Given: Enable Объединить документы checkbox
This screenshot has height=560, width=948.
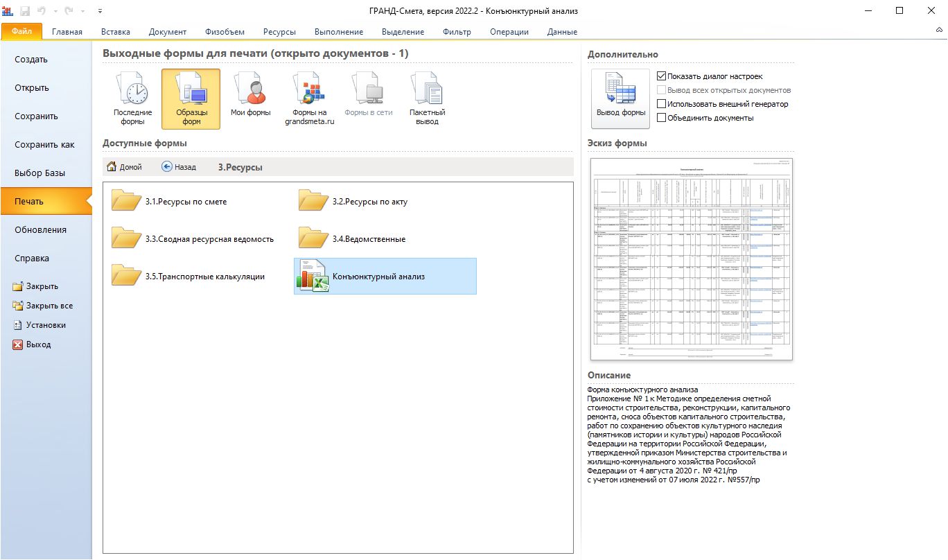Looking at the screenshot, I should [x=662, y=118].
